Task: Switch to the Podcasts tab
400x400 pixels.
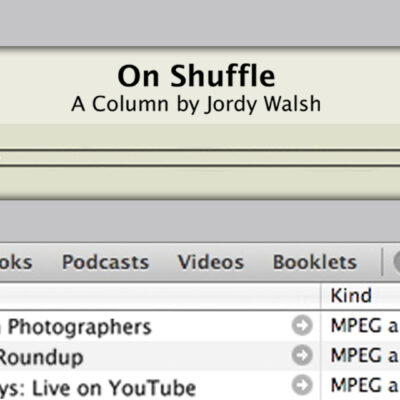Action: pos(105,262)
